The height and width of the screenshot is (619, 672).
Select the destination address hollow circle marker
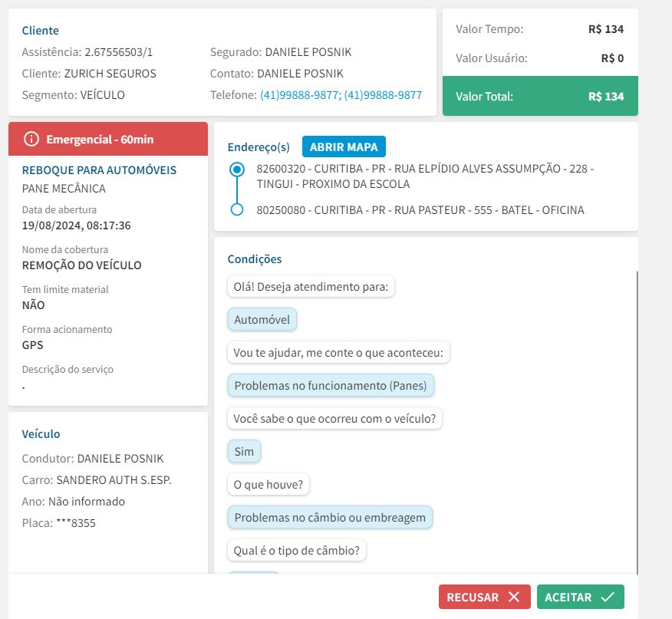click(x=237, y=209)
